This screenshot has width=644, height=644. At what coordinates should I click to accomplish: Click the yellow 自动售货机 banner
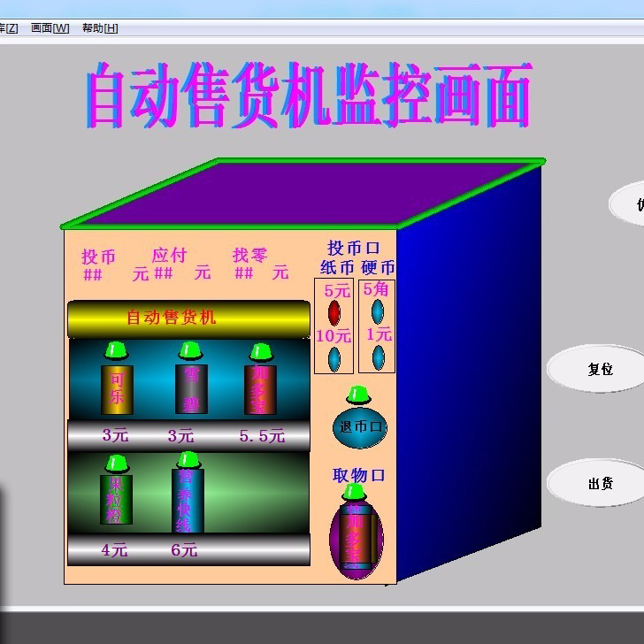click(188, 319)
